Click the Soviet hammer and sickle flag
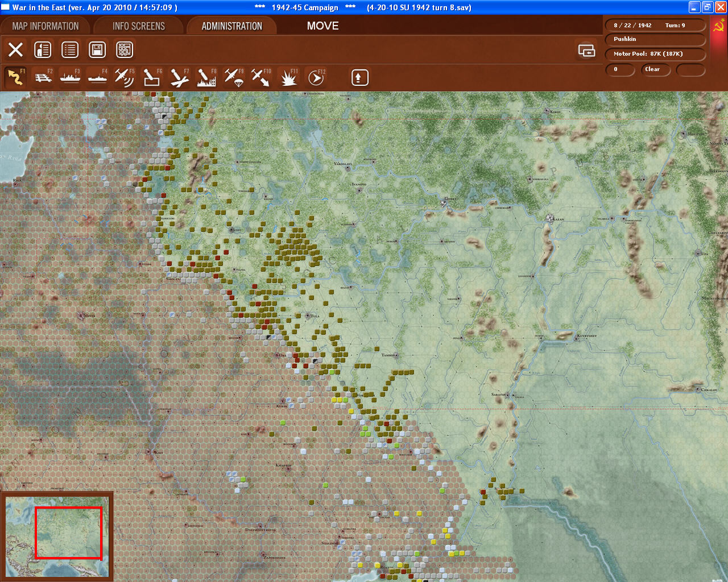This screenshot has height=582, width=728. [718, 26]
